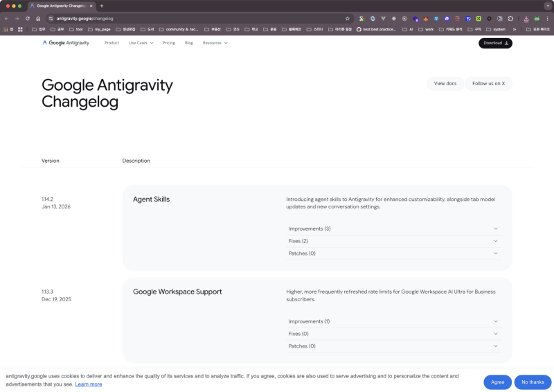554x392 pixels.
Task: Click the Jan 13, 2026 date
Action: click(56, 207)
